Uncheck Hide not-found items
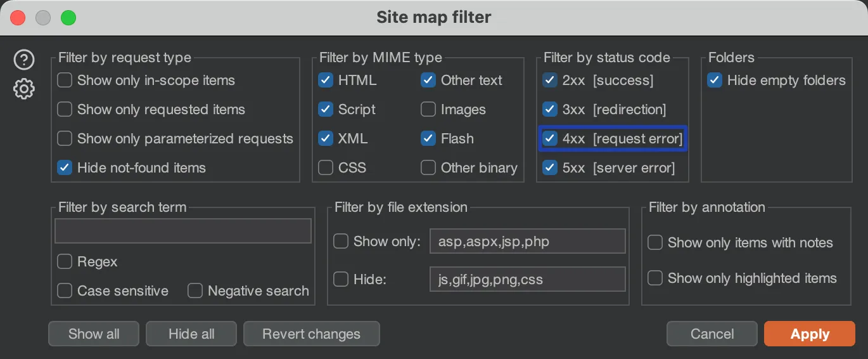This screenshot has height=359, width=868. (65, 168)
